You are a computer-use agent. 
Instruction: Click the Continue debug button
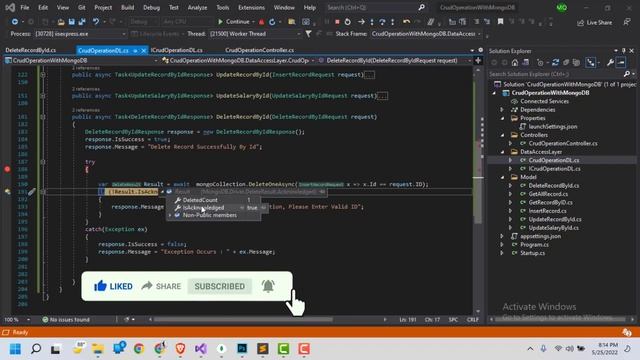click(233, 22)
